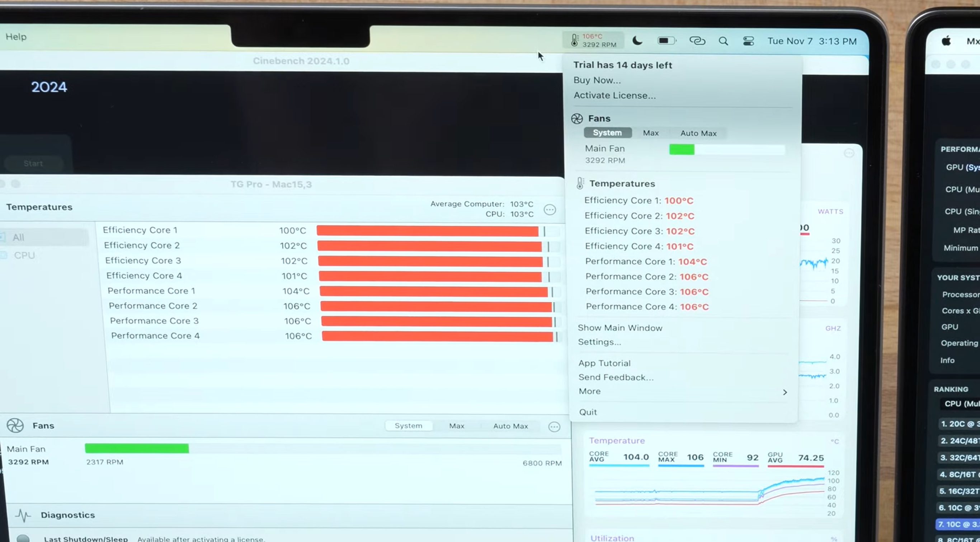
Task: Click the Temperatures thermometer icon in dropdown
Action: [580, 183]
